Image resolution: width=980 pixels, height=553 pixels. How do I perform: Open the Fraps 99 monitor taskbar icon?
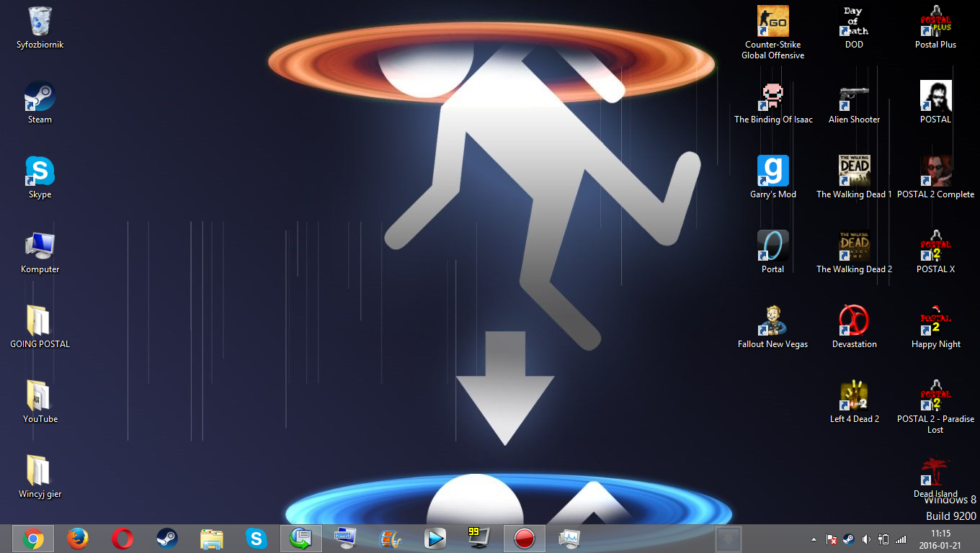[x=479, y=537]
